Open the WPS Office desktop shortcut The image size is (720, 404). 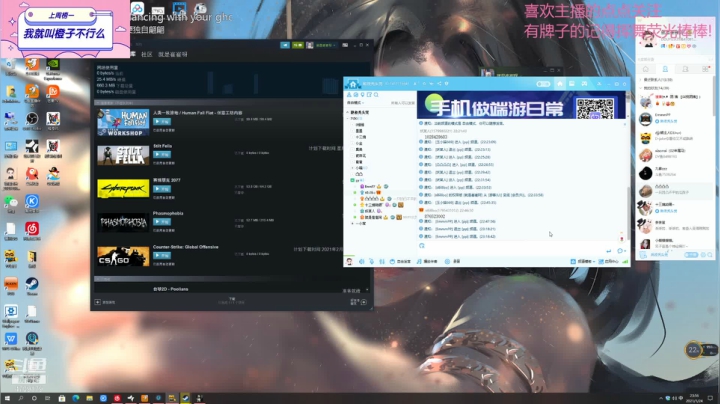click(11, 340)
